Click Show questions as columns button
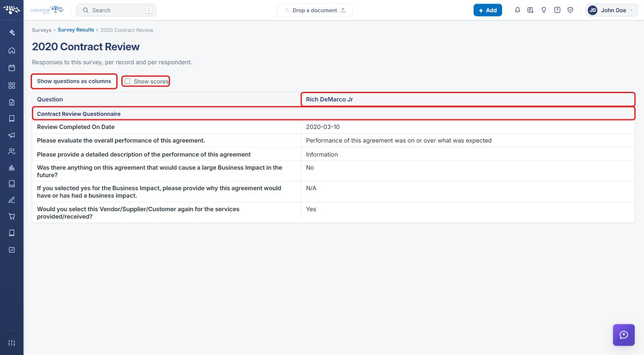This screenshot has height=355, width=644. (x=74, y=81)
